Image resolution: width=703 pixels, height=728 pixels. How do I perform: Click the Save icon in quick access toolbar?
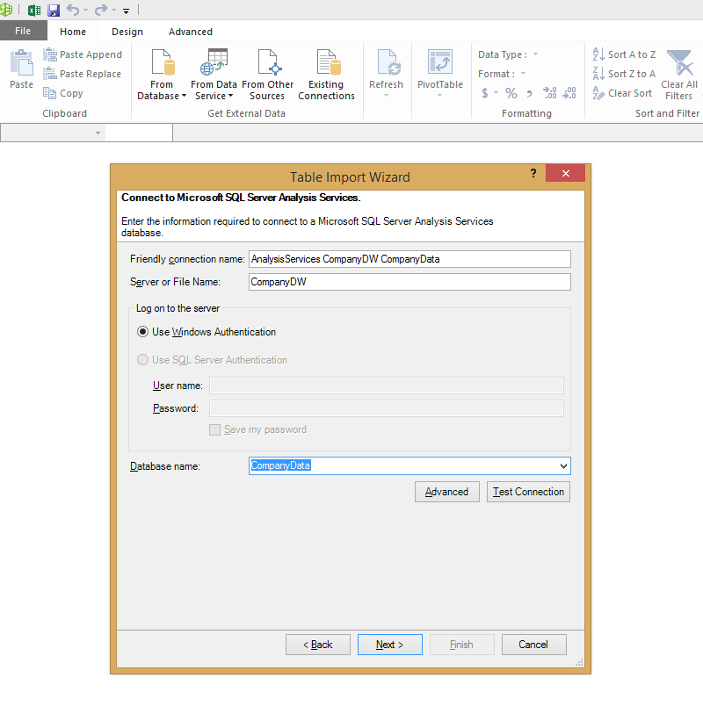pyautogui.click(x=54, y=11)
